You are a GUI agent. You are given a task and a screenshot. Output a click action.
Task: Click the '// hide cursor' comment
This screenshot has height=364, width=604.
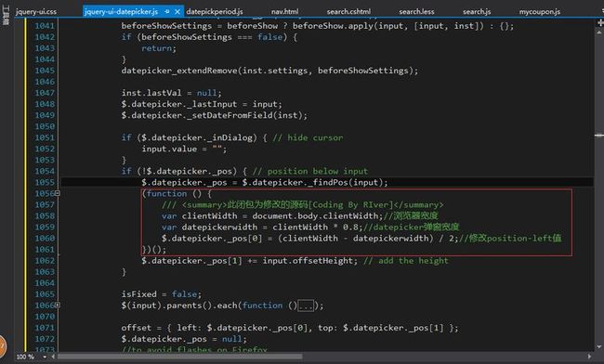coord(308,137)
